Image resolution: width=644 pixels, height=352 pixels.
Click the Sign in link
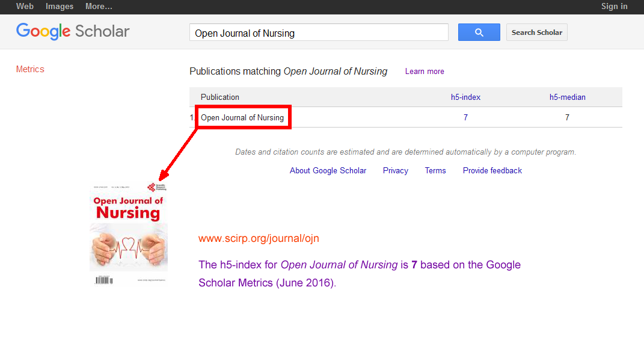pyautogui.click(x=614, y=7)
